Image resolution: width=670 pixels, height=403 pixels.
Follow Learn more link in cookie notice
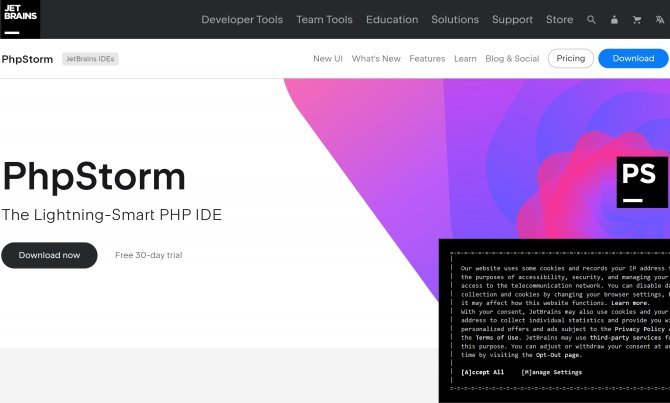(630, 303)
